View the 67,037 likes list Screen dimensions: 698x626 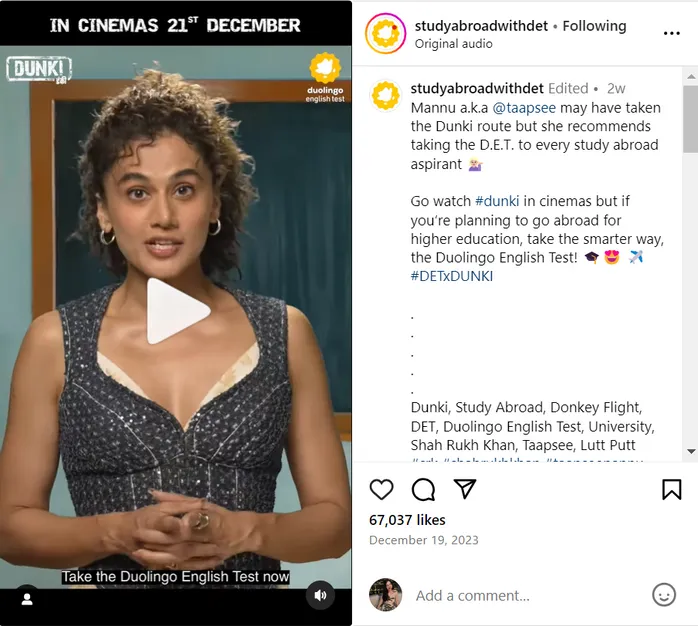[407, 520]
